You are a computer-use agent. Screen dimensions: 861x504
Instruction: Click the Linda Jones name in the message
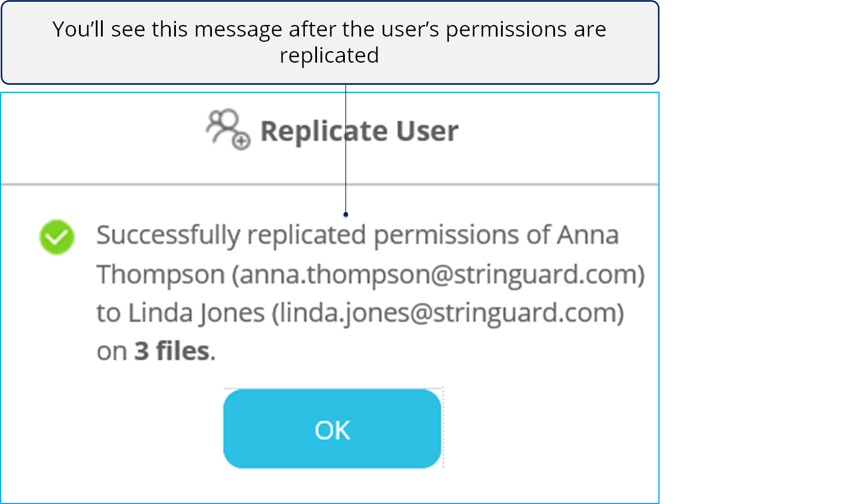[x=196, y=313]
